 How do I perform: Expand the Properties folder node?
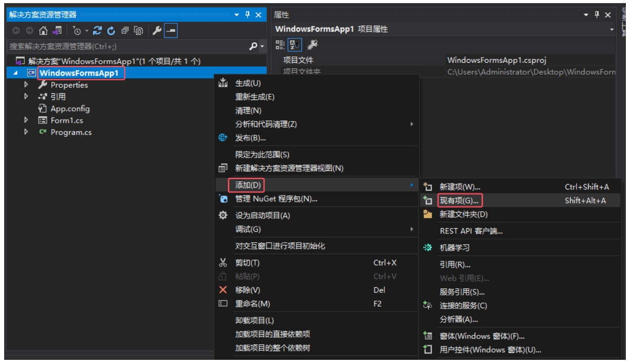pyautogui.click(x=26, y=85)
